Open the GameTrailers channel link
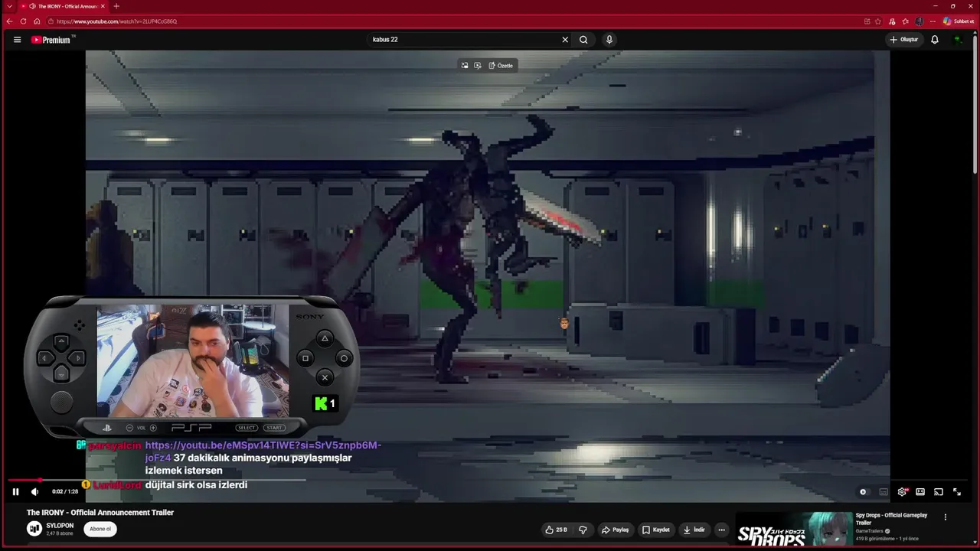The image size is (980, 551). 870,531
